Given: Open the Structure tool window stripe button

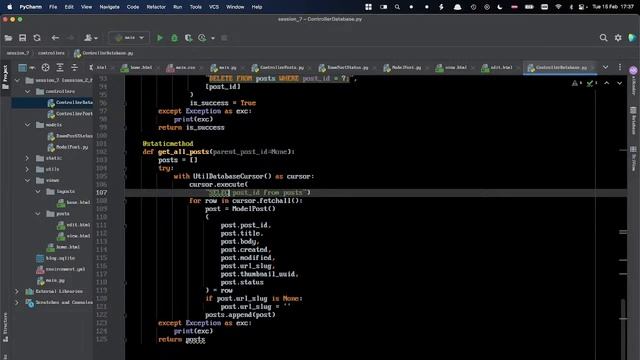Looking at the screenshot, I should (5, 327).
